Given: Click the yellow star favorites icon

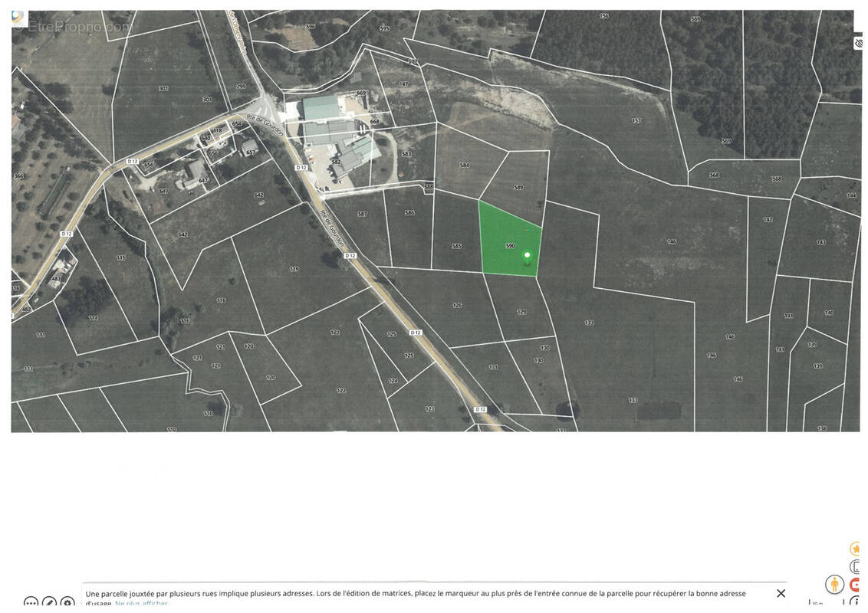Looking at the screenshot, I should click(856, 549).
